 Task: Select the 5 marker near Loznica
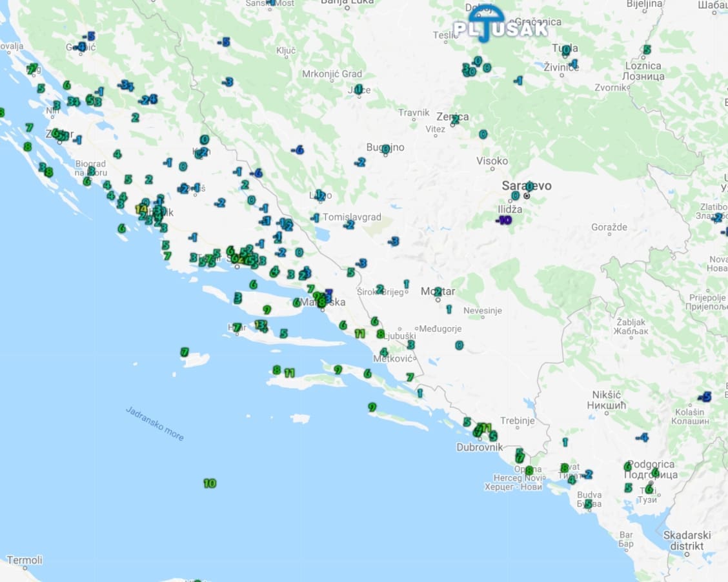[x=647, y=50]
